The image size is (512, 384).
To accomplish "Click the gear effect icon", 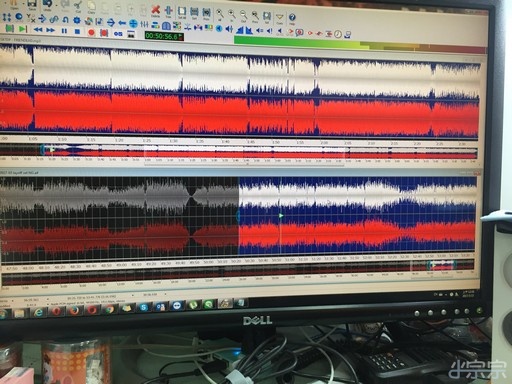I will pos(77,20).
